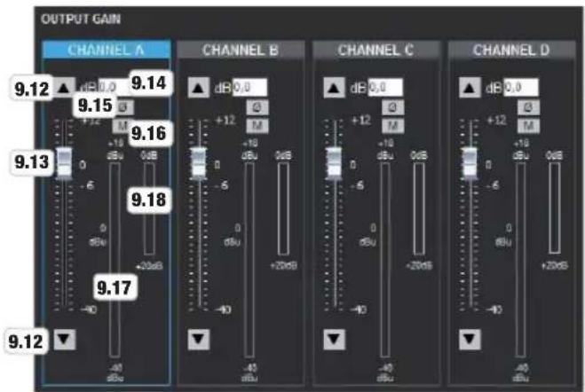
Task: Click the Channel C dB value field
Action: tap(385, 87)
